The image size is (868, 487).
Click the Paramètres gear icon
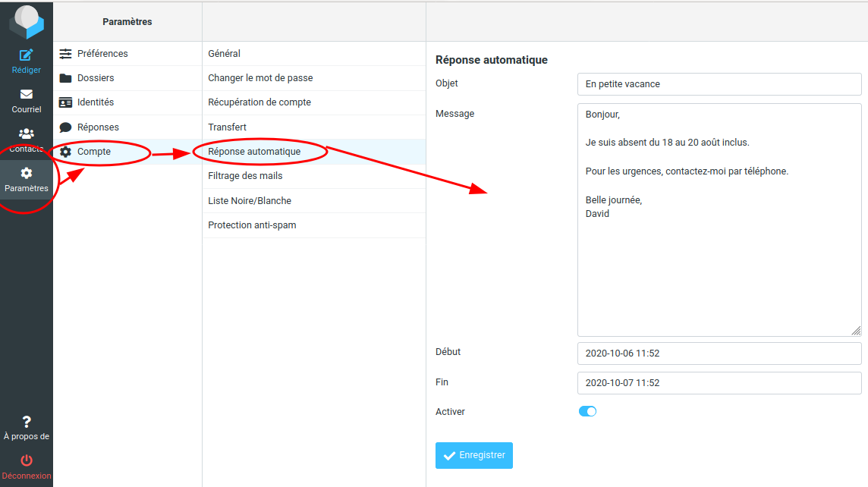27,174
